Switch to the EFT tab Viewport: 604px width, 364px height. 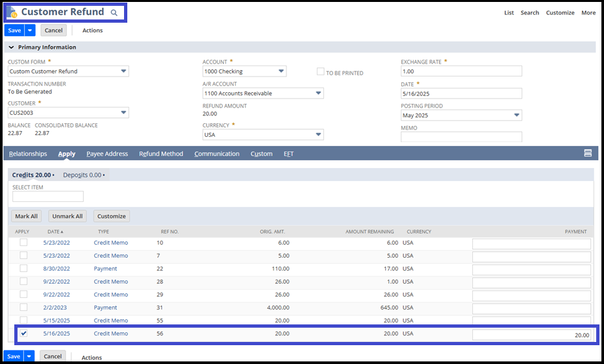[x=288, y=154]
